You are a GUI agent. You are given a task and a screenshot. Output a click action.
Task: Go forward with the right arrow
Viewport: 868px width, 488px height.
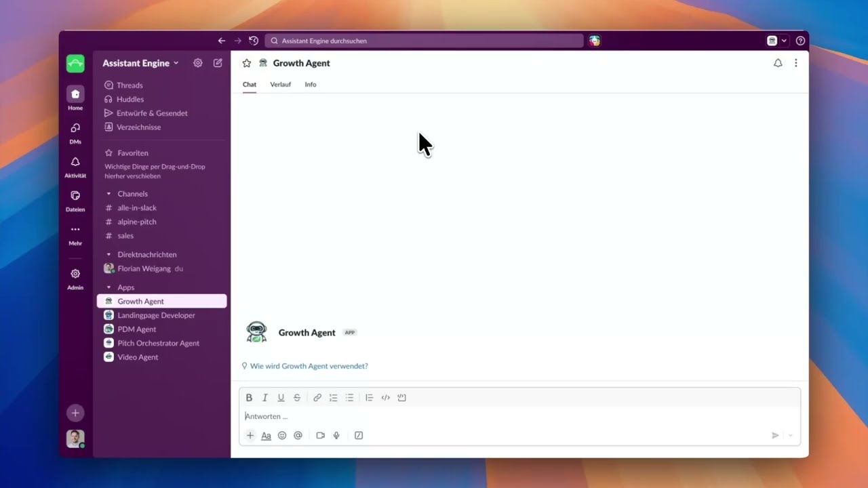[237, 41]
